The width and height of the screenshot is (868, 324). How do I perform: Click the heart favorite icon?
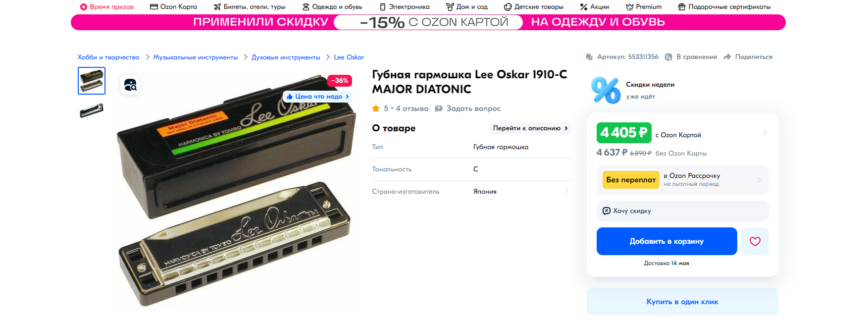point(755,241)
